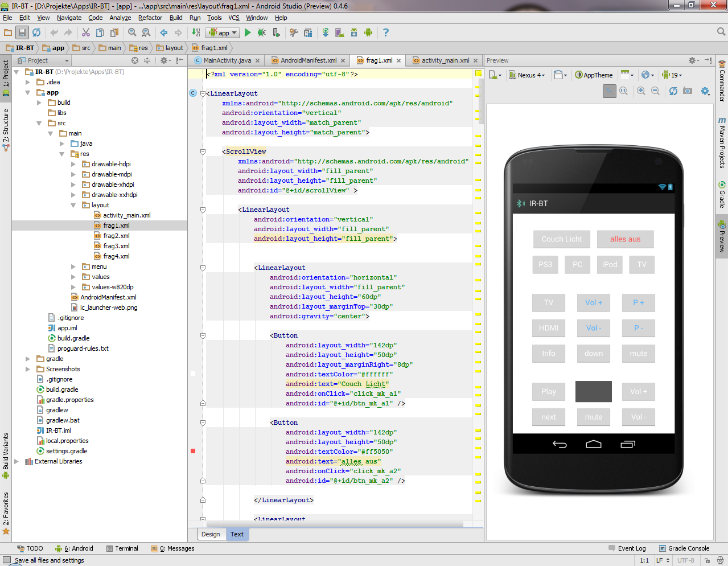Expand the External Libraries node
Screen dimensions: 728x566
(x=17, y=461)
